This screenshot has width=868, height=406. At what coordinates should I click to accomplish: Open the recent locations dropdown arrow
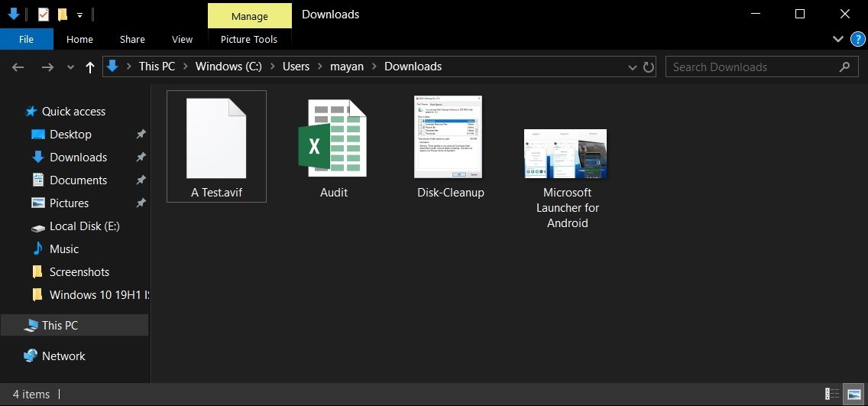[70, 67]
